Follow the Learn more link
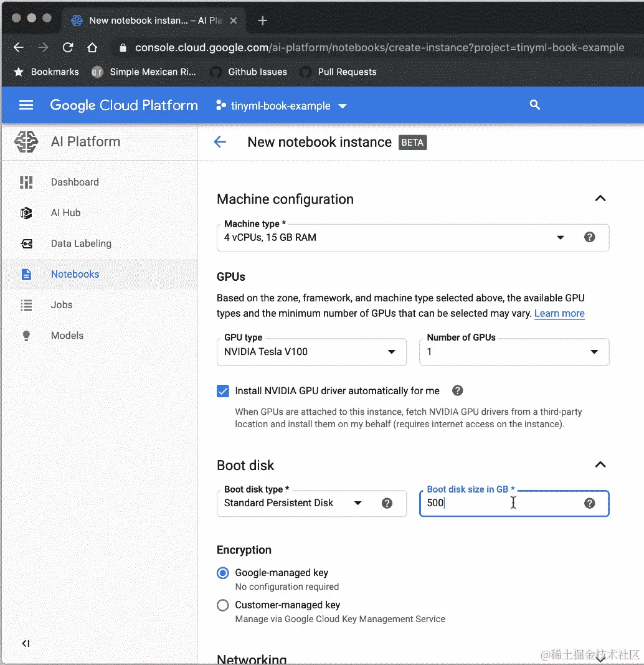Viewport: 644px width, 665px height. pyautogui.click(x=559, y=313)
